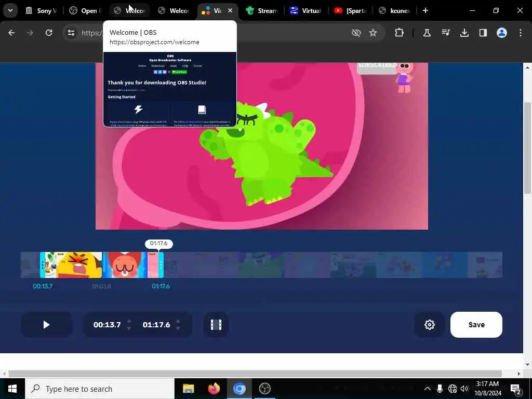532x399 pixels.
Task: Switch to the Stream browser tab
Action: [262, 10]
